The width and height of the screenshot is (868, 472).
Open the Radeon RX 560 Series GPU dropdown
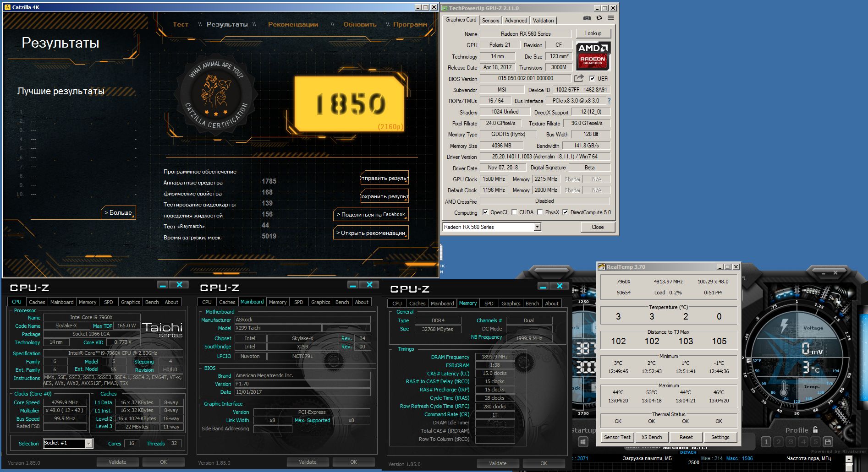coord(538,227)
